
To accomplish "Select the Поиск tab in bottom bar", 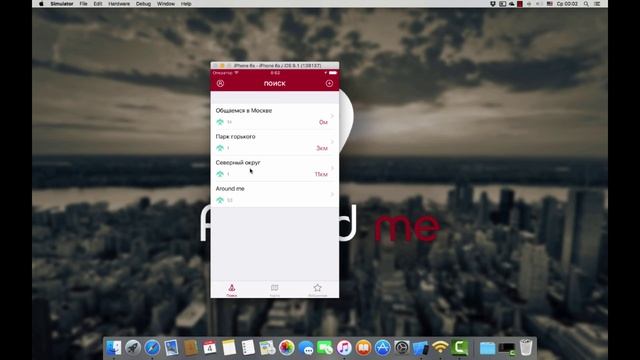I will [x=231, y=290].
